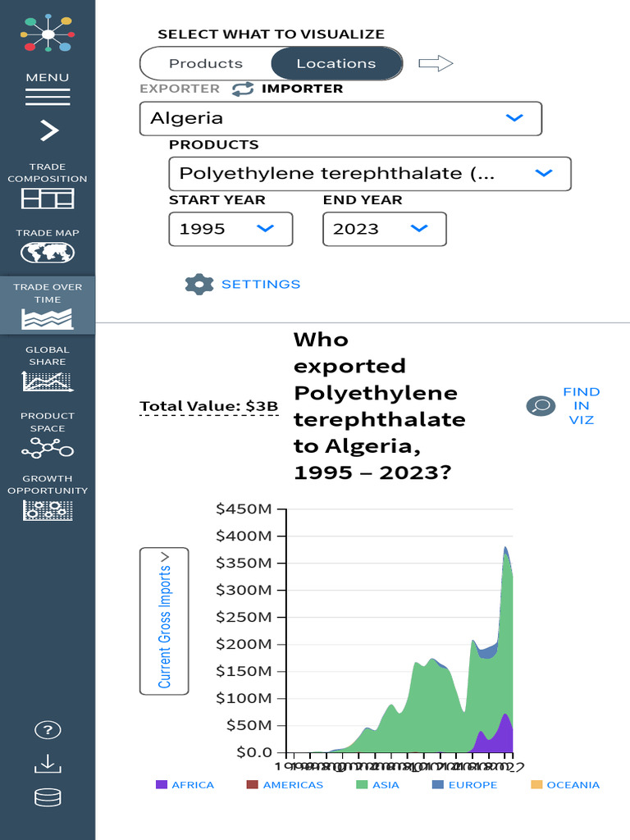Select Trade Over Time sidebar item
630x840 pixels.
coord(48,304)
